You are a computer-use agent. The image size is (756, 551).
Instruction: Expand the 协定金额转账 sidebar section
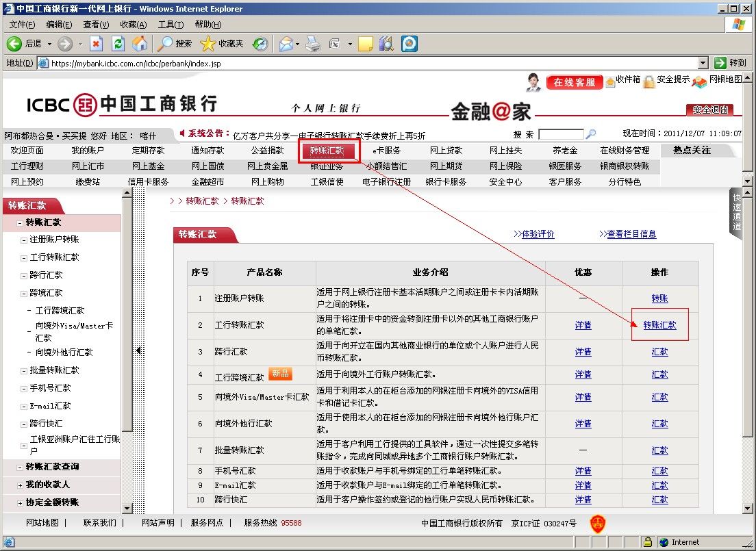[20, 503]
